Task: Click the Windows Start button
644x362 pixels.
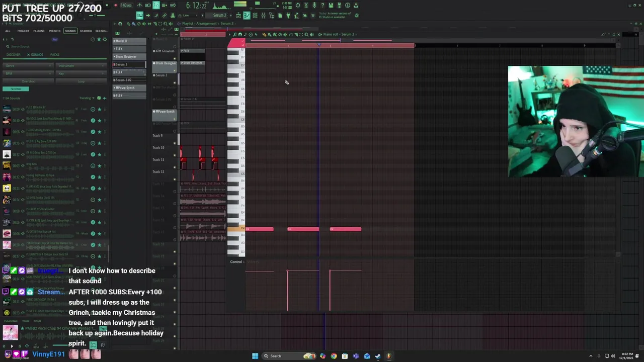Action: 255,356
